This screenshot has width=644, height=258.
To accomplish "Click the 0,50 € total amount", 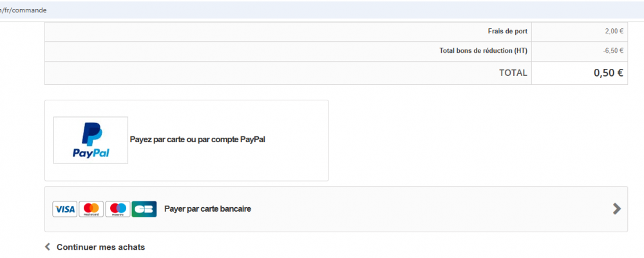I will click(x=608, y=73).
